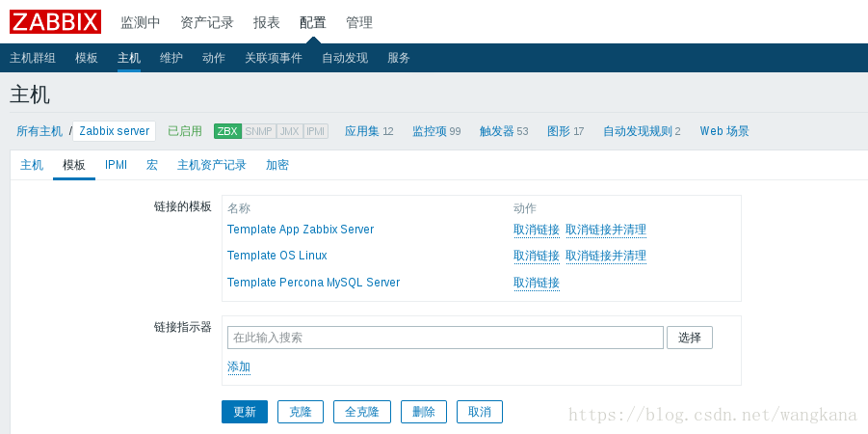Image resolution: width=868 pixels, height=434 pixels.
Task: Open the 监测中 top menu
Action: [141, 23]
